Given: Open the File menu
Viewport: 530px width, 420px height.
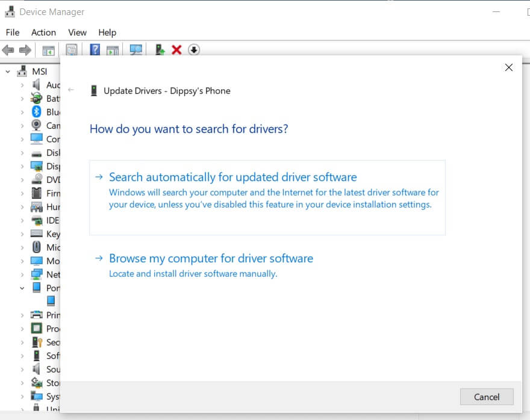Looking at the screenshot, I should [x=12, y=32].
